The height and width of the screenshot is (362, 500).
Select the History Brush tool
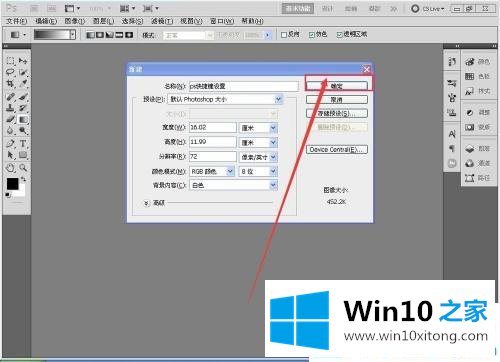[x=23, y=108]
